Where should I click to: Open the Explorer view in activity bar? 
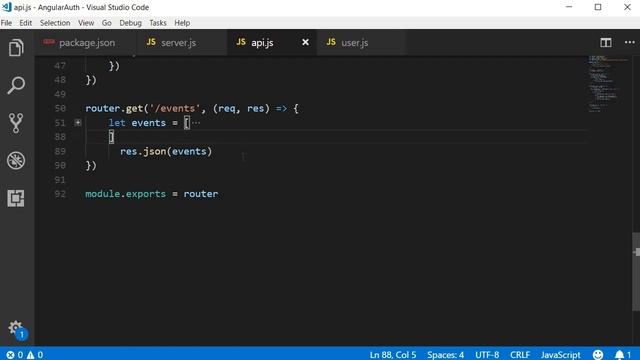pyautogui.click(x=16, y=48)
